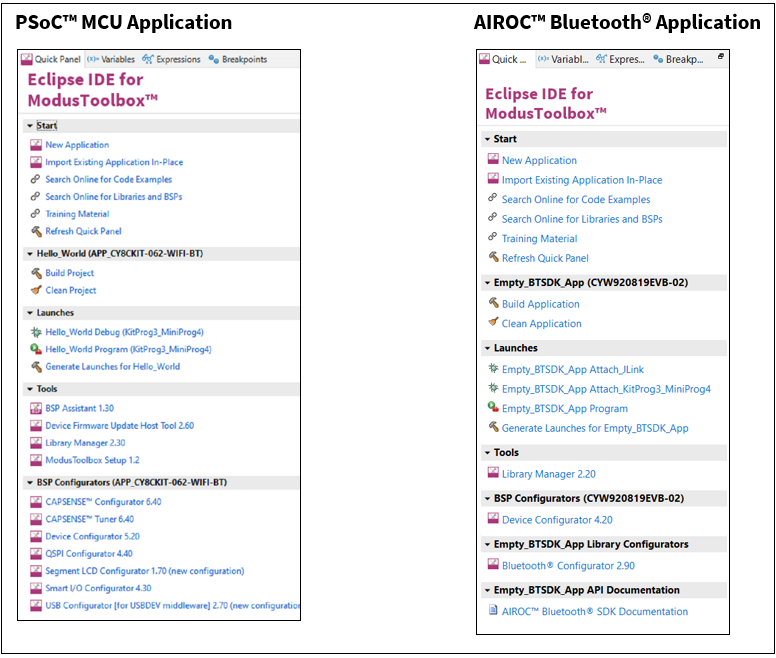The image size is (776, 658).
Task: Switch to Expressions tab in PSoC panel
Action: coord(171,59)
